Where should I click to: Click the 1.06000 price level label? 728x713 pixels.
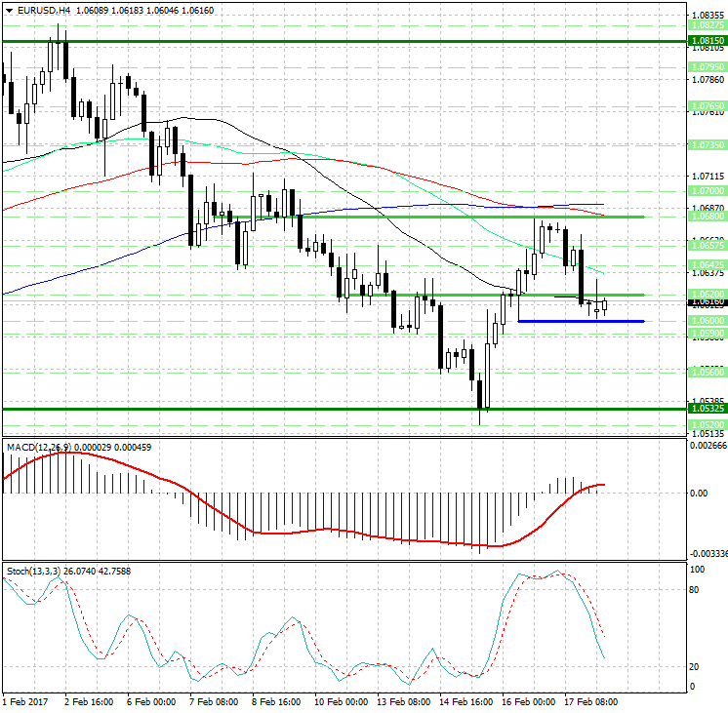coord(706,320)
